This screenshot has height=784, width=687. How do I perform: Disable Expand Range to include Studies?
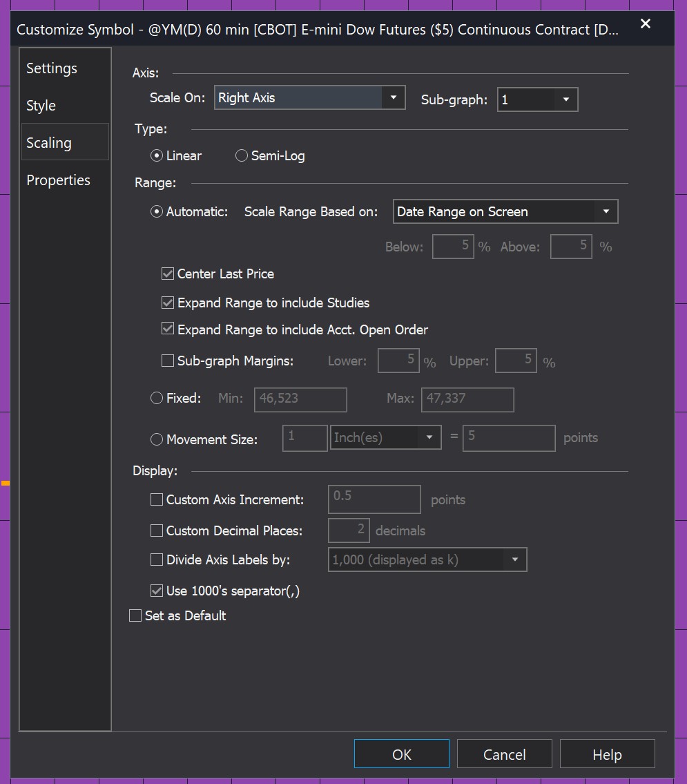click(167, 302)
